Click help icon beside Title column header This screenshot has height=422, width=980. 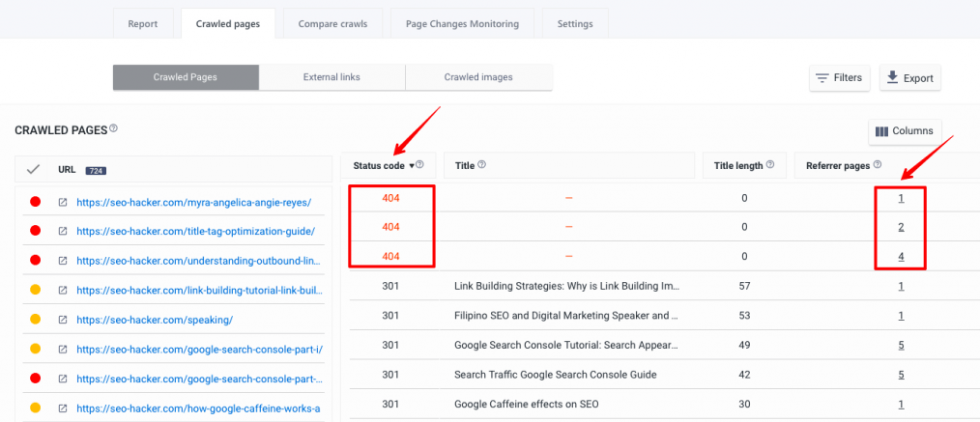click(481, 165)
